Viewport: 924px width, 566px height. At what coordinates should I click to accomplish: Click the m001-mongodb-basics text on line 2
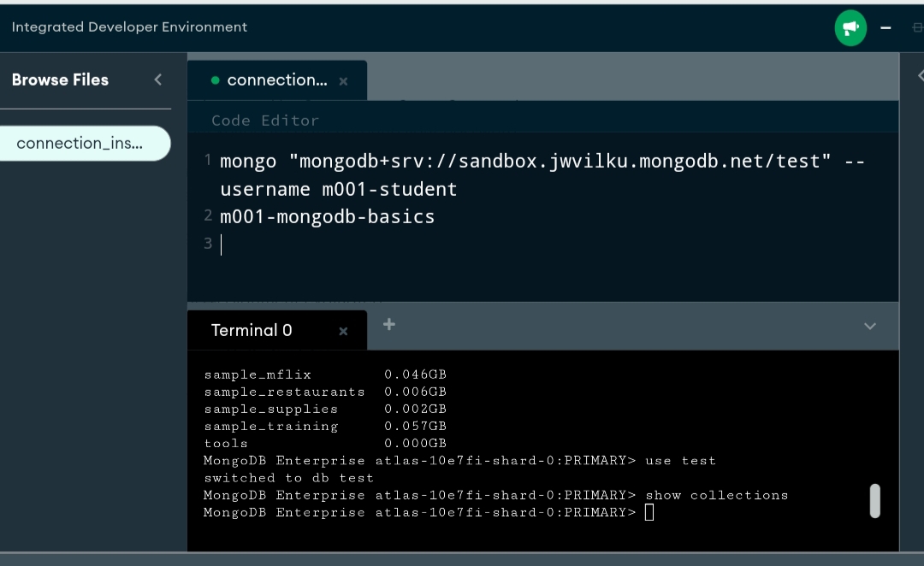(327, 217)
